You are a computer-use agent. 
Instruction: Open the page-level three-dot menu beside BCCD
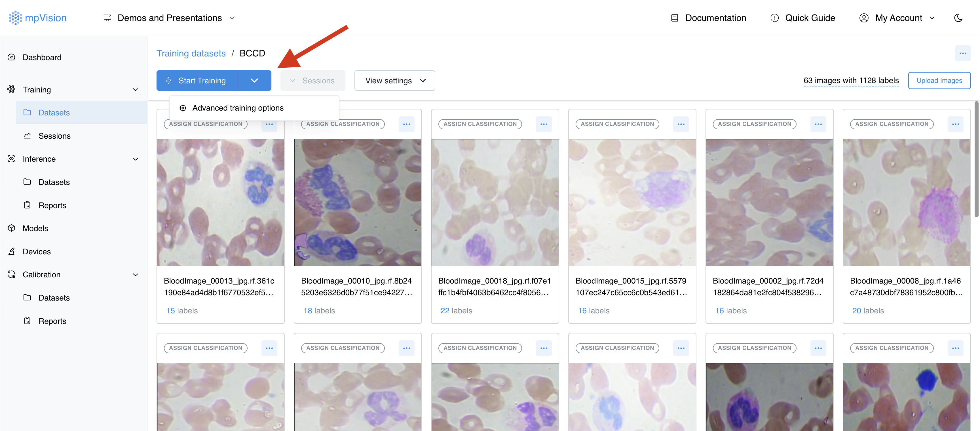point(962,53)
